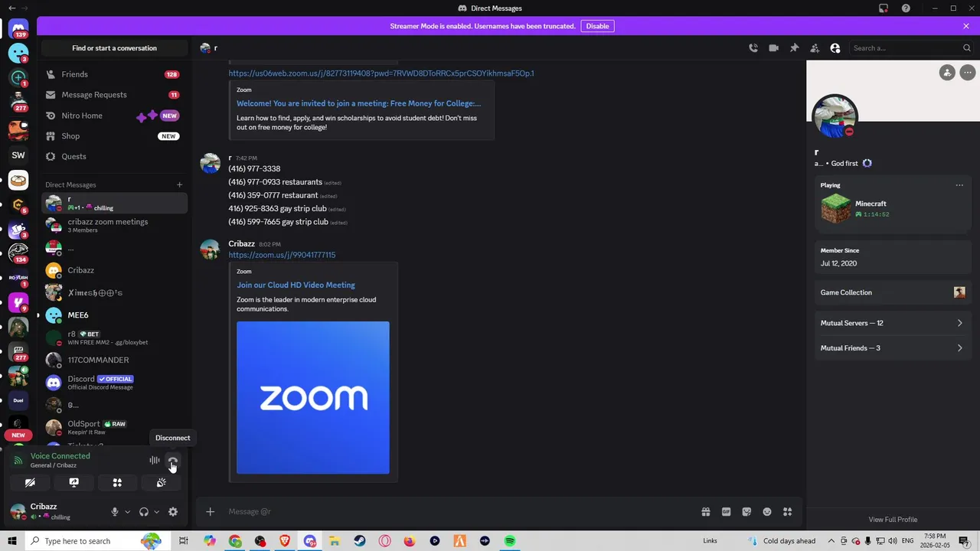Open Apps launcher in message bar
980x551 pixels.
pos(788,512)
